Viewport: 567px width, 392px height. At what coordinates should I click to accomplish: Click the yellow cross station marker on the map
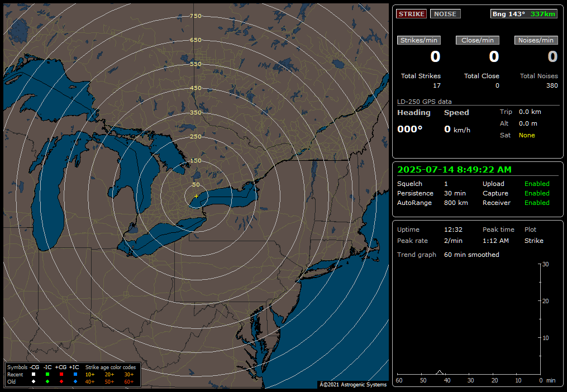196,196
